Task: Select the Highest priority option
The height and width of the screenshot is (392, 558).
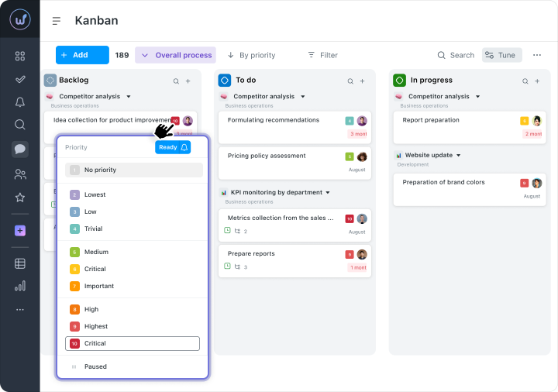Action: (x=96, y=326)
